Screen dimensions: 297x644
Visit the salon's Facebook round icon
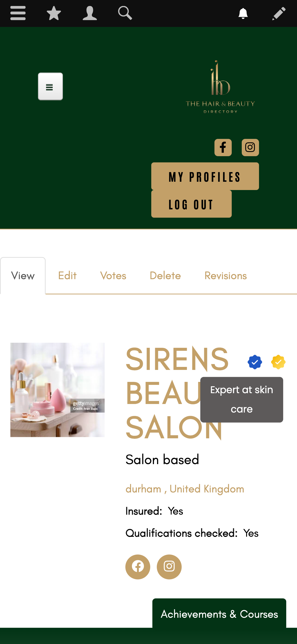(138, 567)
